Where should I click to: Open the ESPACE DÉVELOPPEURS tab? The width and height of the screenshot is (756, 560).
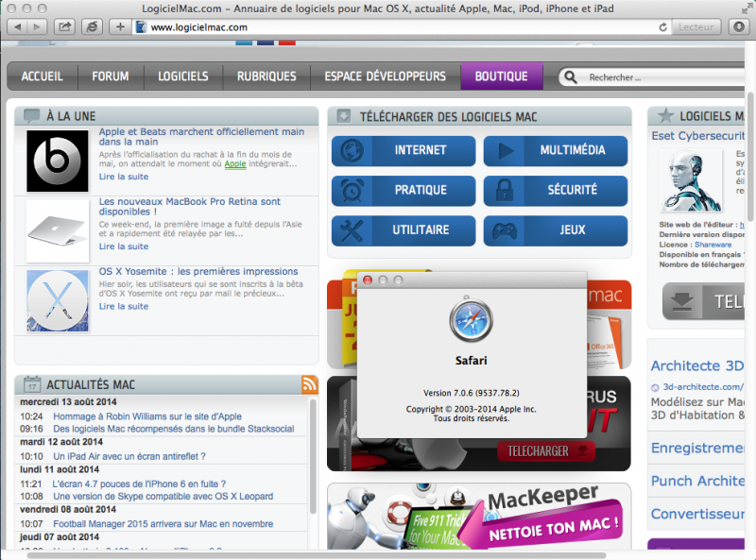pyautogui.click(x=386, y=76)
